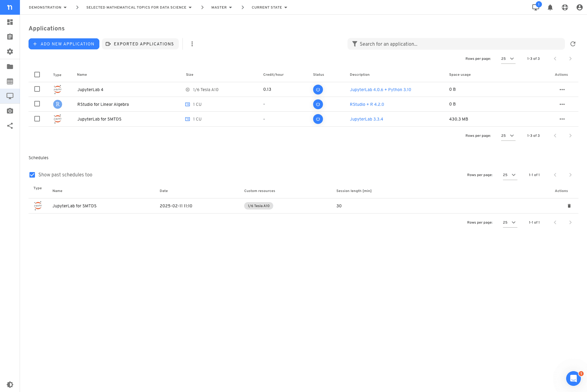The width and height of the screenshot is (587, 392).
Task: Go to next page of top applications pager
Action: [570, 59]
